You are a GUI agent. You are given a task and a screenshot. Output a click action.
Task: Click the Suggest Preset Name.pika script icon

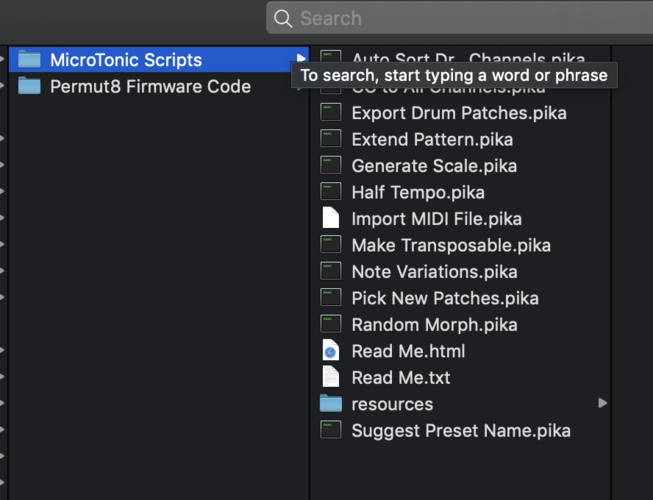click(331, 430)
